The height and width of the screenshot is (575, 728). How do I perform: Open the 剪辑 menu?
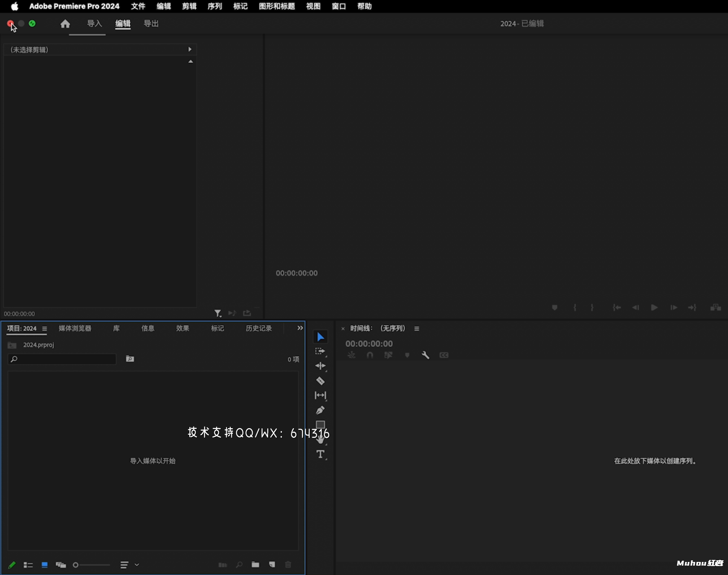coord(189,6)
